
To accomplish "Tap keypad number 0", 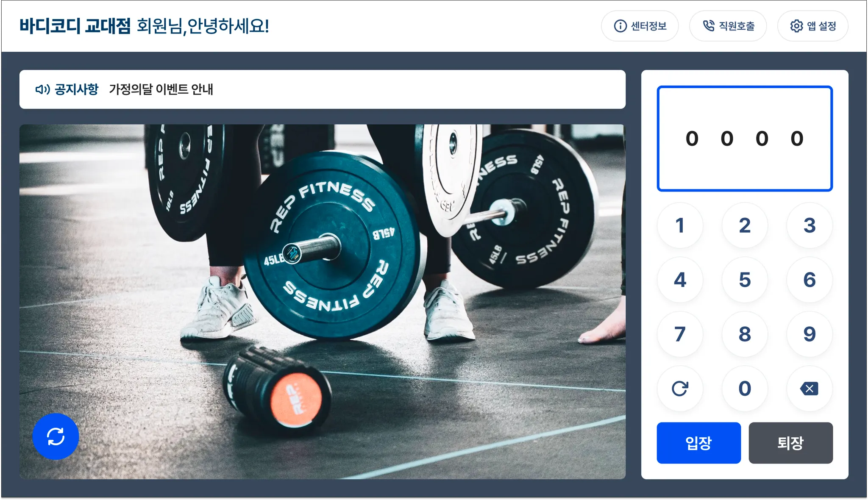I will pos(745,388).
